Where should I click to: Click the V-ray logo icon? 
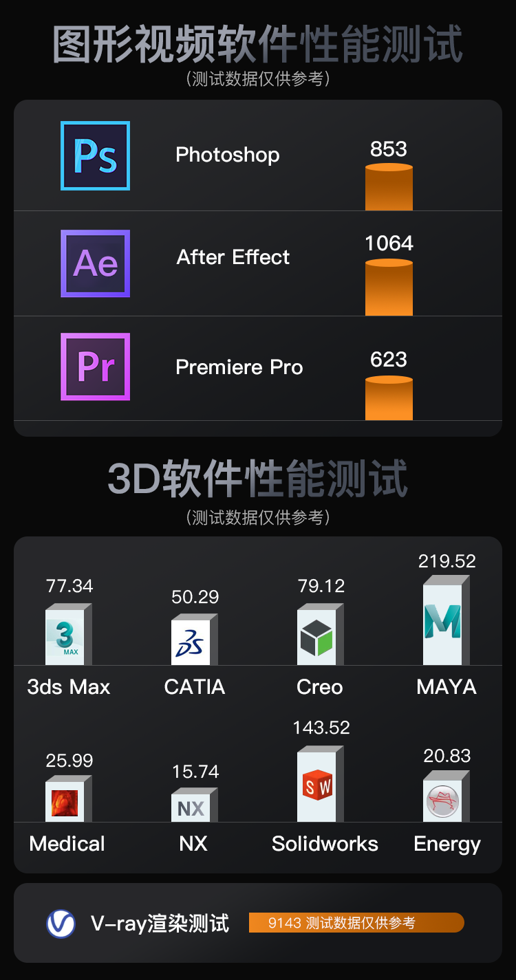61,923
